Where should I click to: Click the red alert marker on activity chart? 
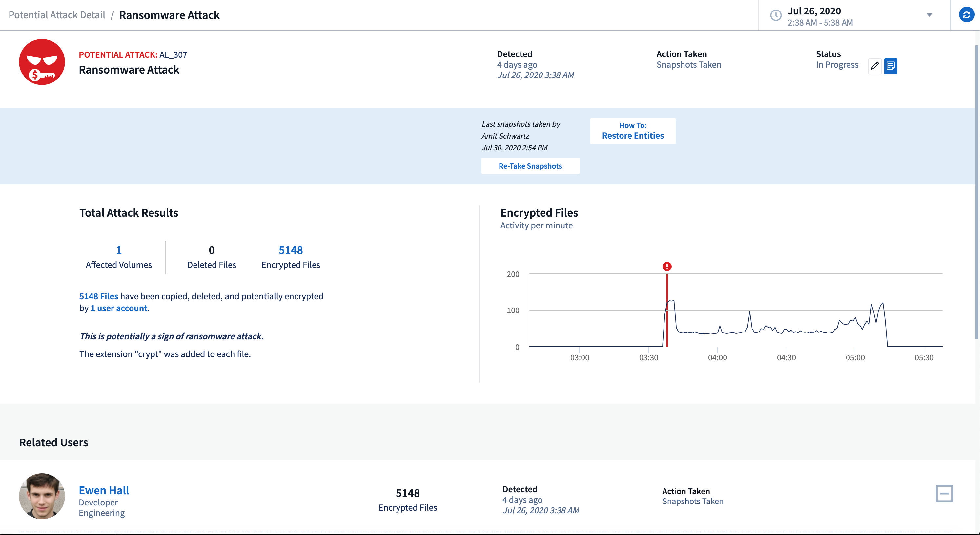[667, 267]
